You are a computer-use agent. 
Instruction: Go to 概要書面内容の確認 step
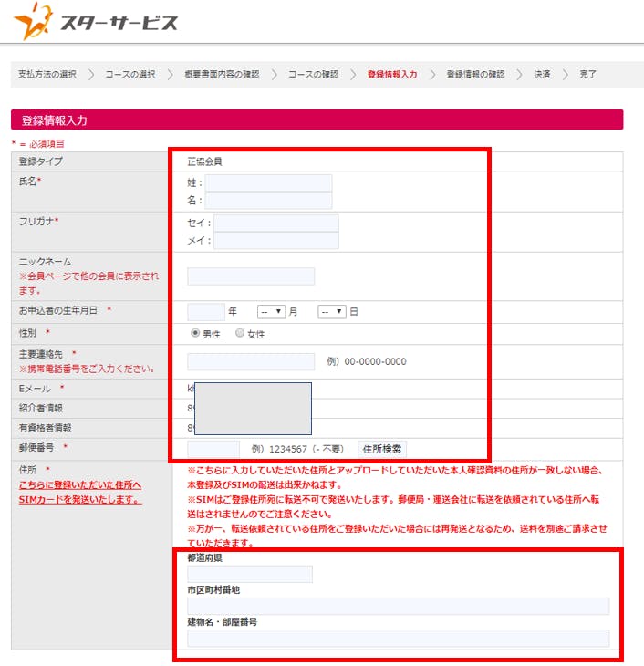[x=221, y=74]
